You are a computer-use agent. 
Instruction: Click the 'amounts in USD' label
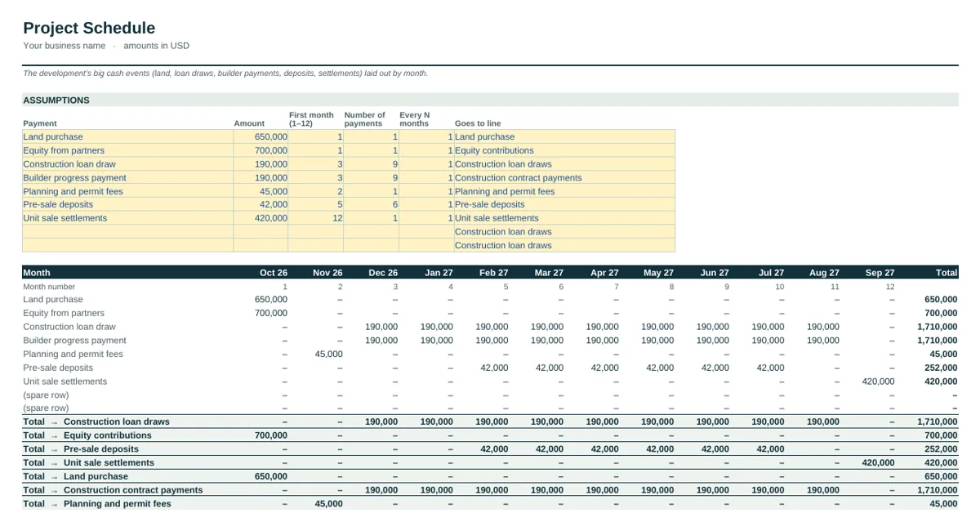157,46
